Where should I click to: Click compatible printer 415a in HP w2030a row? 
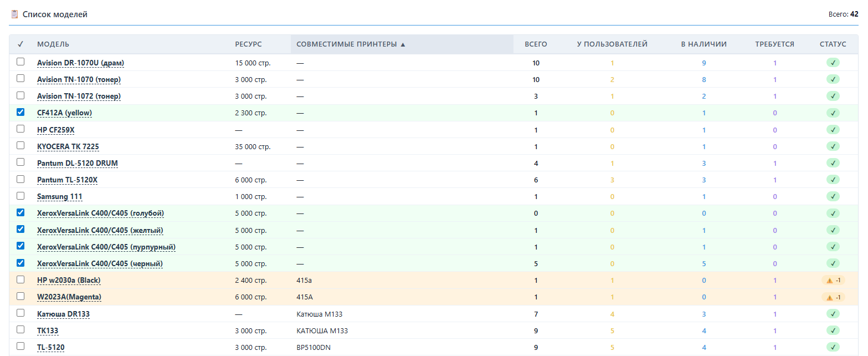click(x=304, y=281)
